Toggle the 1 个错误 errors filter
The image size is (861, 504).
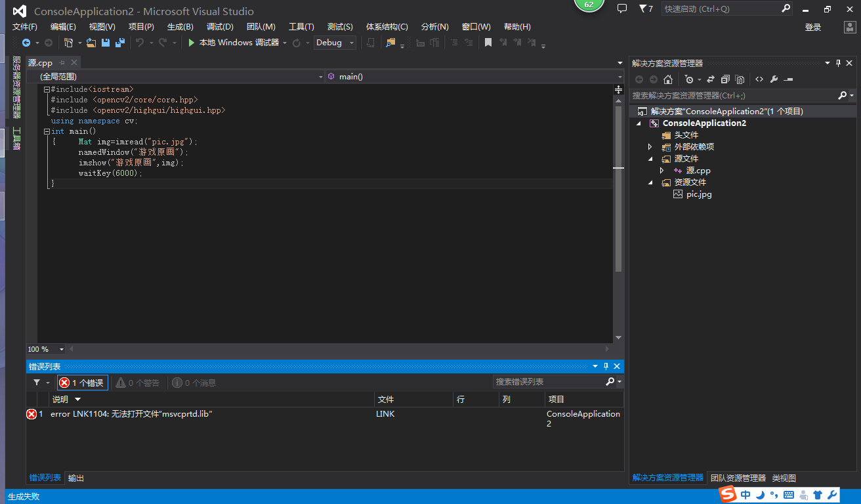[x=83, y=383]
